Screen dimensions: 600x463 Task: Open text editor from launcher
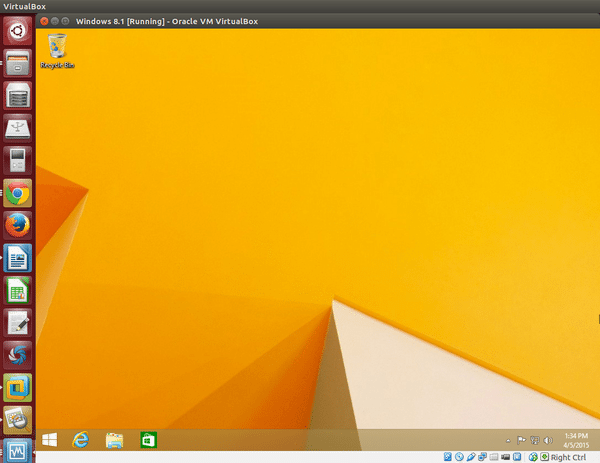(17, 323)
